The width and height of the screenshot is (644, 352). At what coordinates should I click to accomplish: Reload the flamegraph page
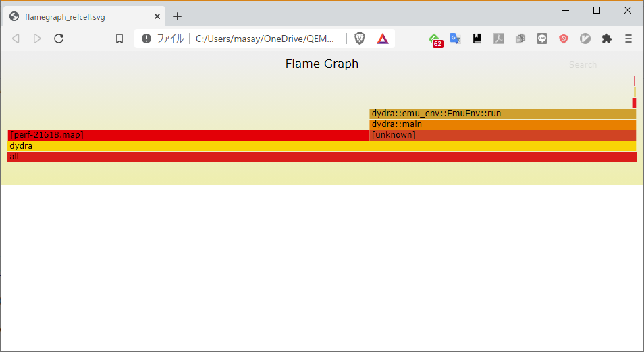[59, 39]
